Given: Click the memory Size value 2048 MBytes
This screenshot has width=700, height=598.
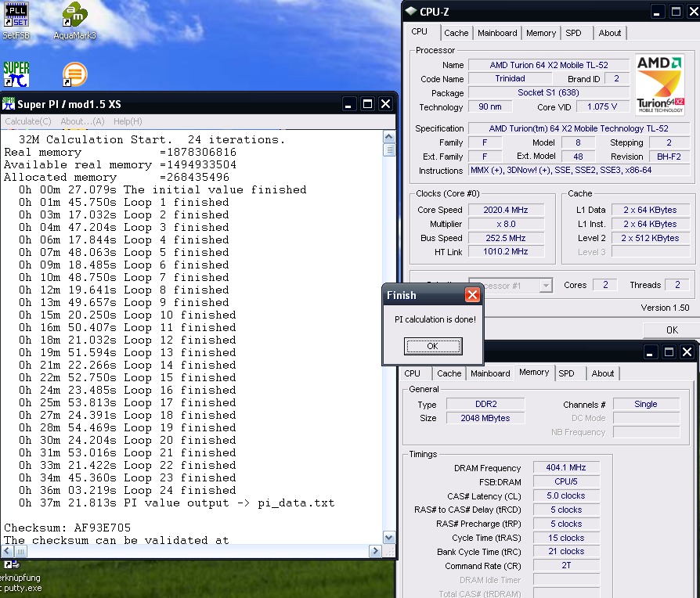Looking at the screenshot, I should 485,418.
